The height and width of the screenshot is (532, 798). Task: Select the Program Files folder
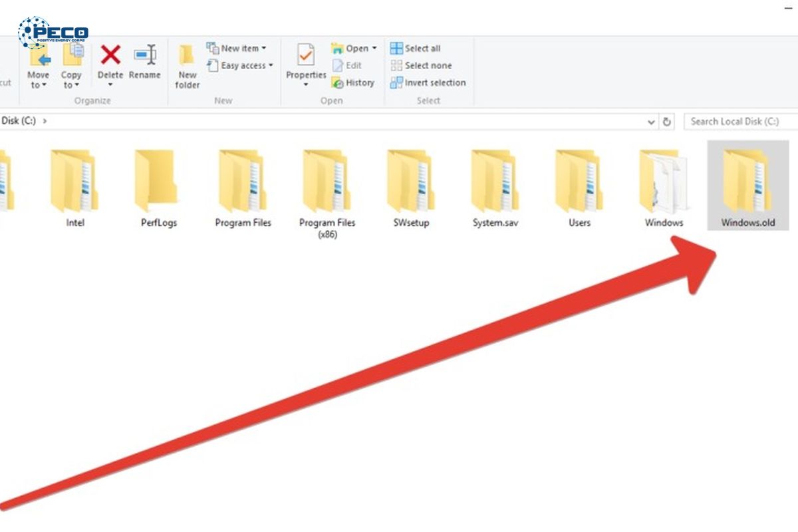click(x=243, y=188)
